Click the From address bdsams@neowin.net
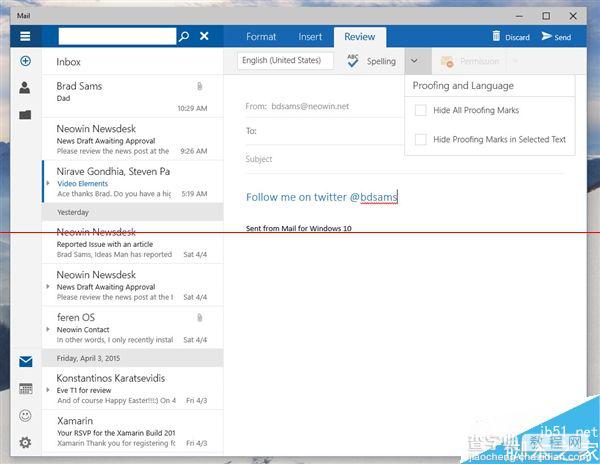600x464 pixels. (310, 106)
